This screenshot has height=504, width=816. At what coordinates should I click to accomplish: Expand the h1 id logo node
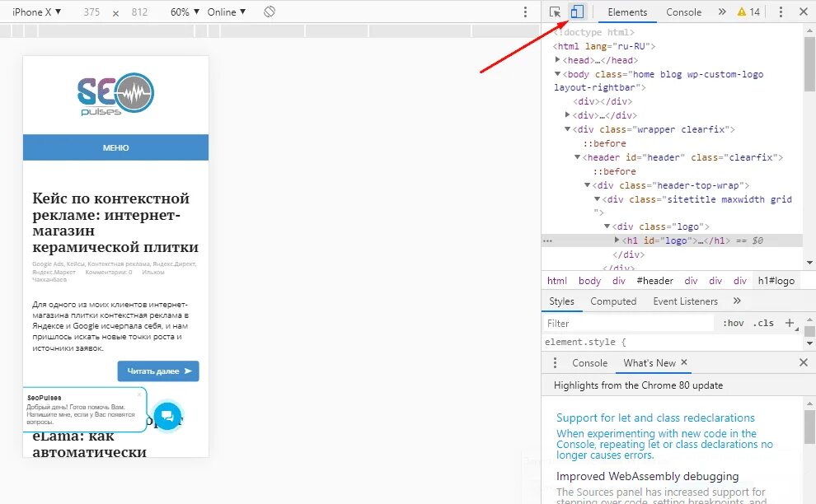click(x=617, y=240)
